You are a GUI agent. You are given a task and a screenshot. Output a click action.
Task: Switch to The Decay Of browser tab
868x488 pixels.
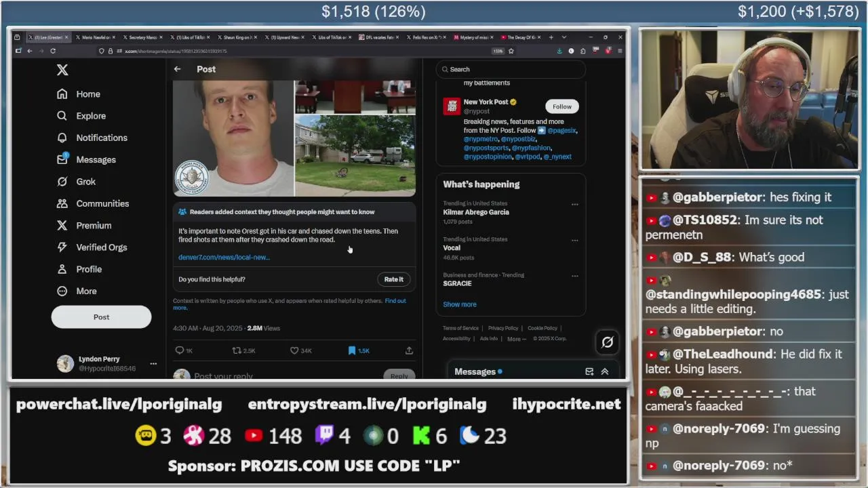pyautogui.click(x=522, y=37)
